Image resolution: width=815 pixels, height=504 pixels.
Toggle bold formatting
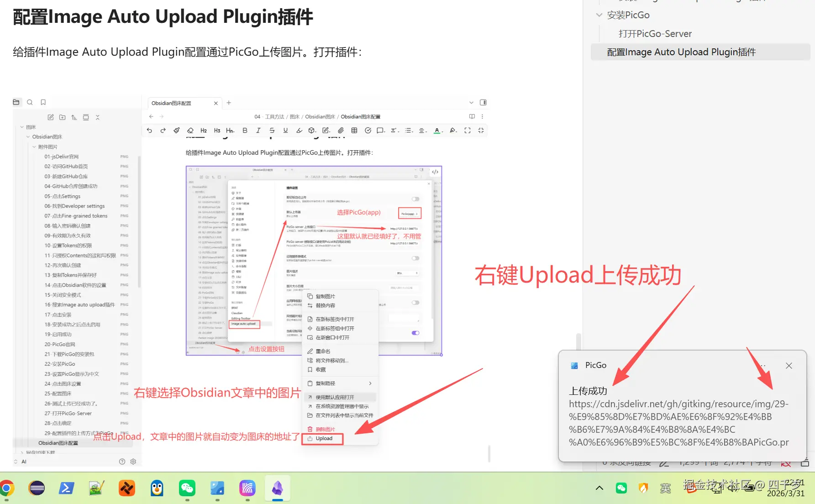coord(245,131)
